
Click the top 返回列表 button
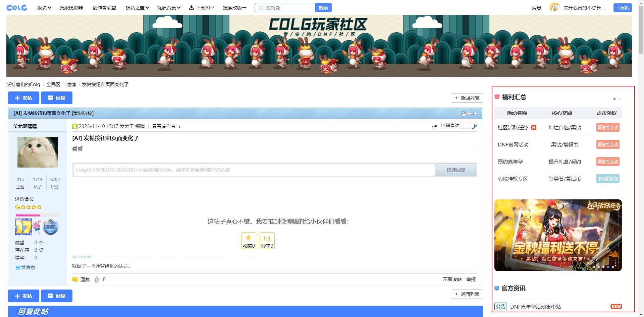pos(467,98)
